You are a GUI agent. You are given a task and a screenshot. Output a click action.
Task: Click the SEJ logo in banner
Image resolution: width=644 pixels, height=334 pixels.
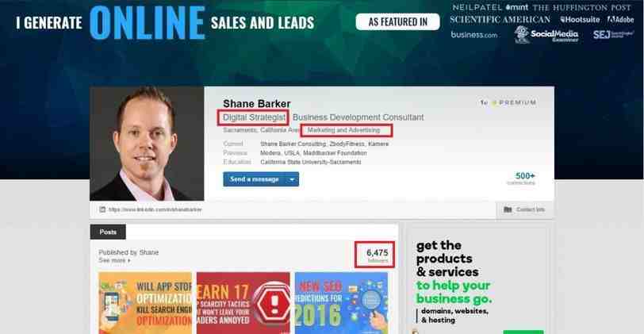click(x=613, y=34)
